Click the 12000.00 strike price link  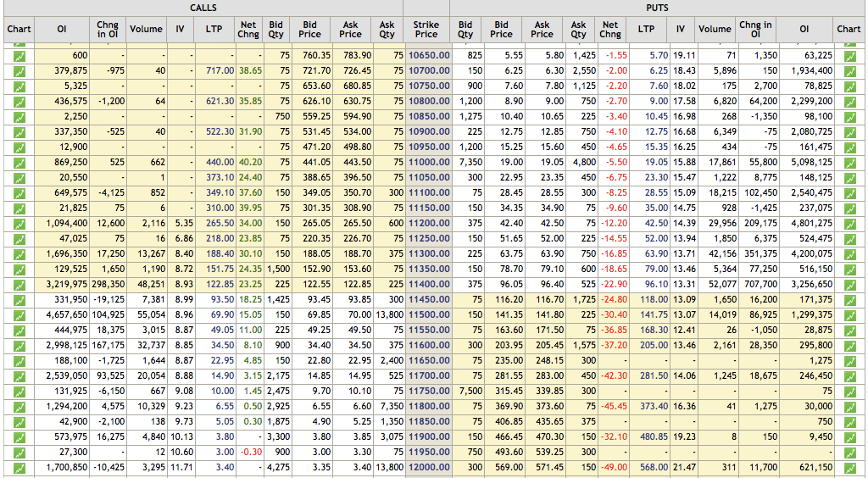pos(429,467)
